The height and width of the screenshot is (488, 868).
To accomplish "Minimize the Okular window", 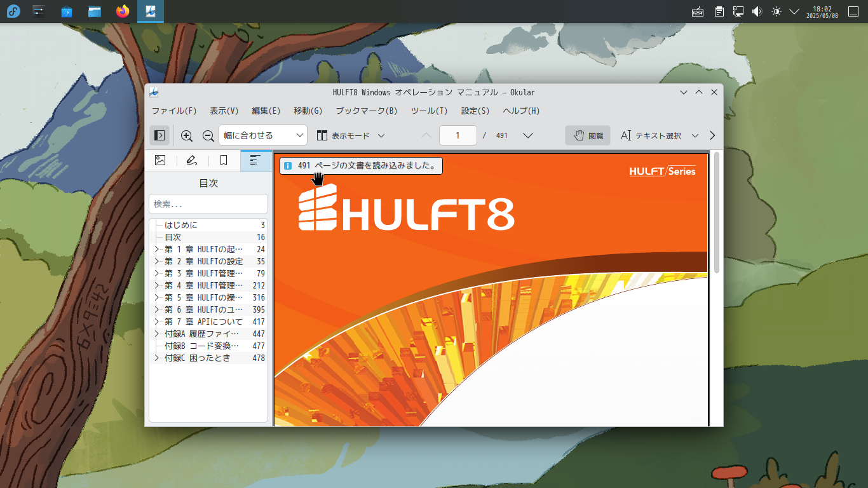I will tap(684, 92).
